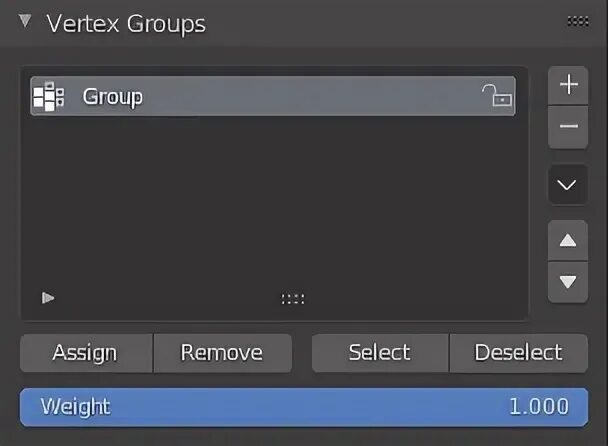Click the blue Weight slider
The height and width of the screenshot is (446, 608).
click(304, 407)
